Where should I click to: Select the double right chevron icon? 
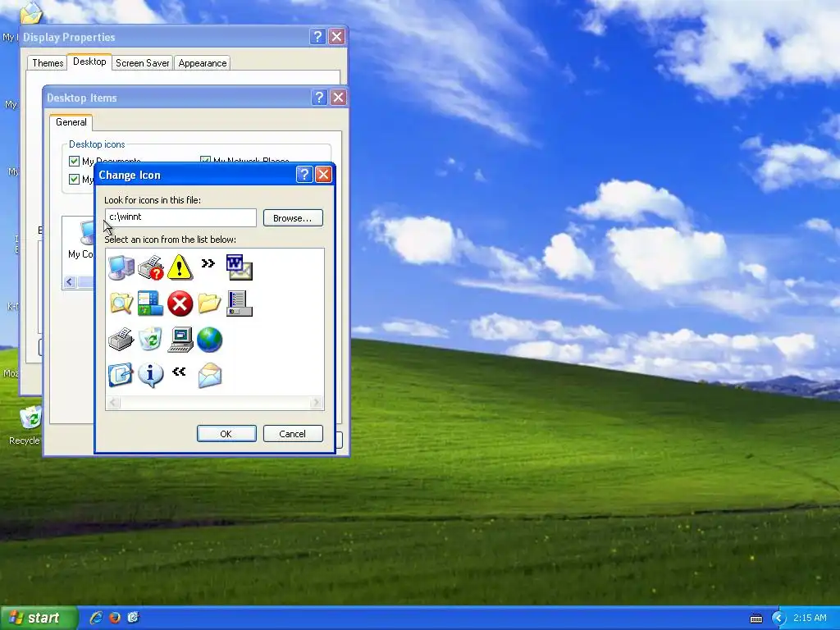pyautogui.click(x=208, y=263)
